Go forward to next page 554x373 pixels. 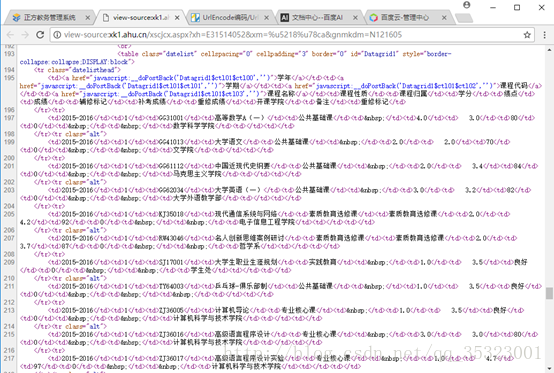tap(25, 35)
